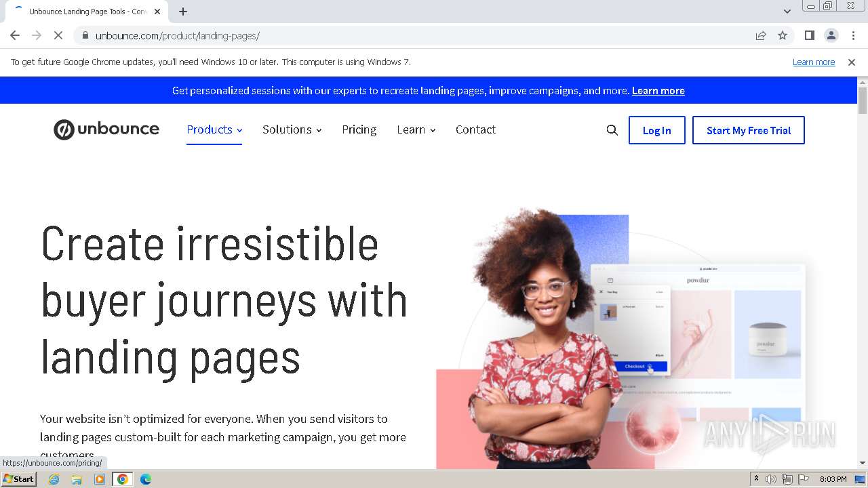Image resolution: width=868 pixels, height=488 pixels.
Task: Click the network tray icon
Action: point(787,479)
